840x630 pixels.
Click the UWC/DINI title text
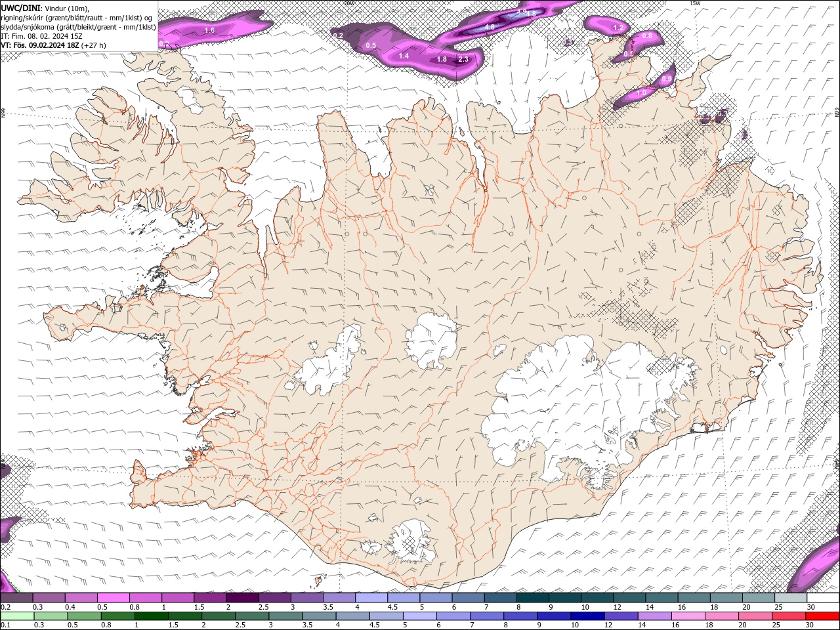(x=20, y=7)
